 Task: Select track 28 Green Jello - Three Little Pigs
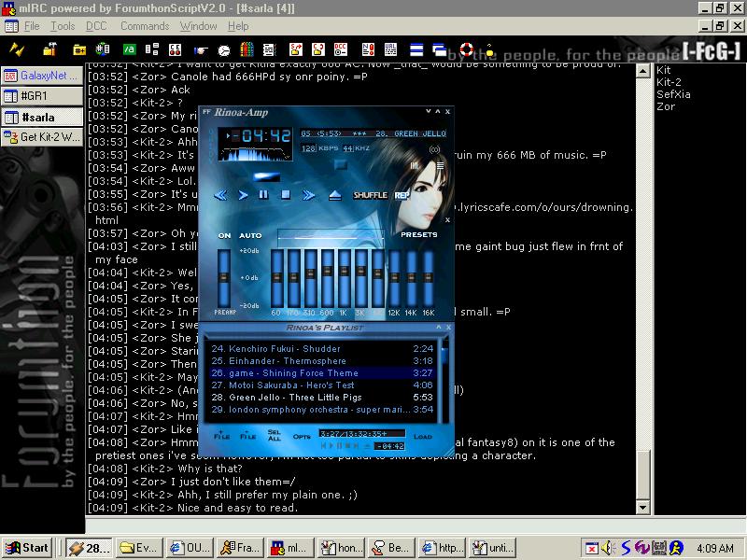(x=322, y=398)
